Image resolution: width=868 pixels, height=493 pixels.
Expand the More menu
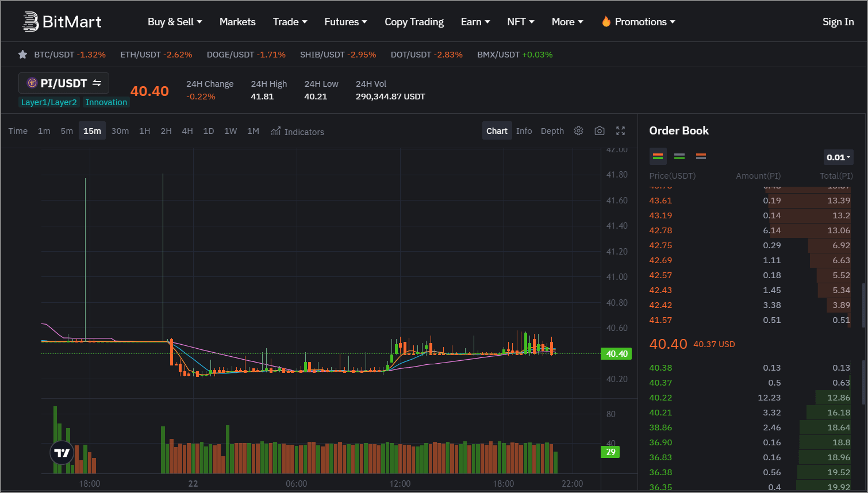(567, 22)
